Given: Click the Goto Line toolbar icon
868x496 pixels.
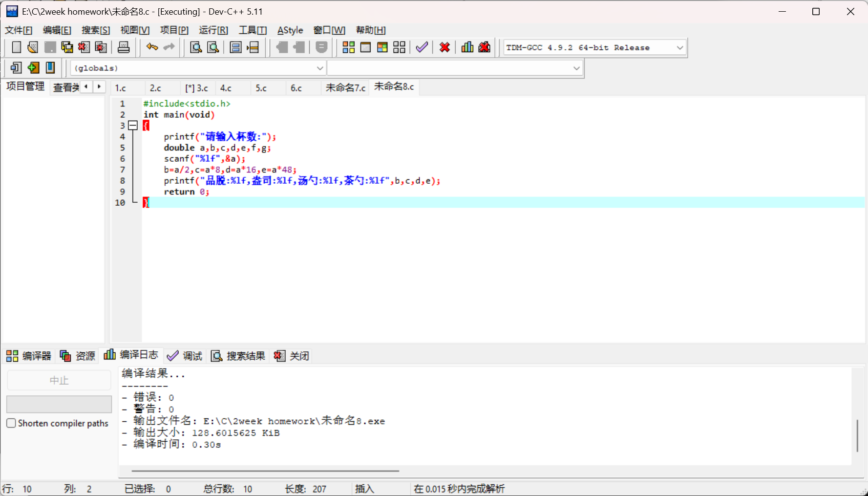Looking at the screenshot, I should click(x=253, y=47).
